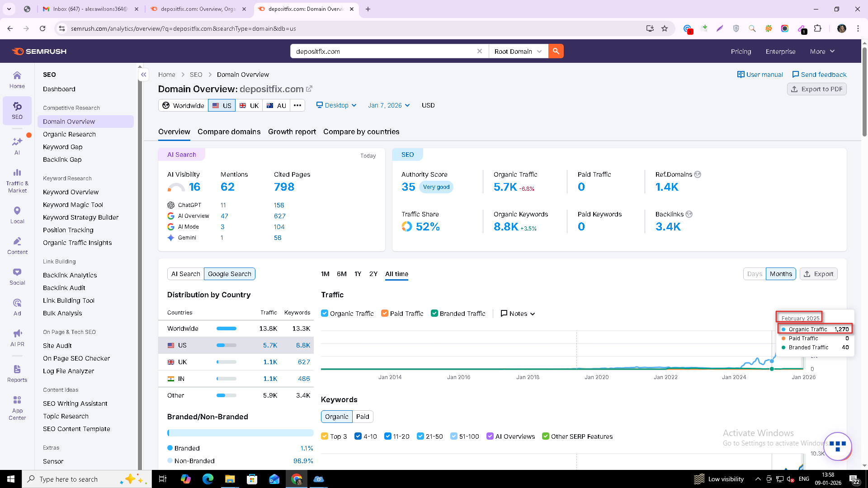Image resolution: width=868 pixels, height=488 pixels.
Task: Select the 1Y time range
Action: tap(358, 274)
